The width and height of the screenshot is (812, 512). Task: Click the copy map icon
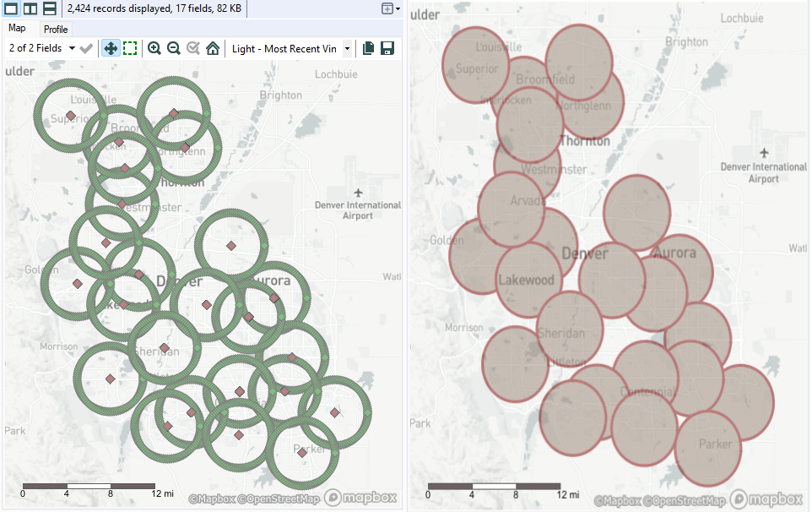point(368,49)
